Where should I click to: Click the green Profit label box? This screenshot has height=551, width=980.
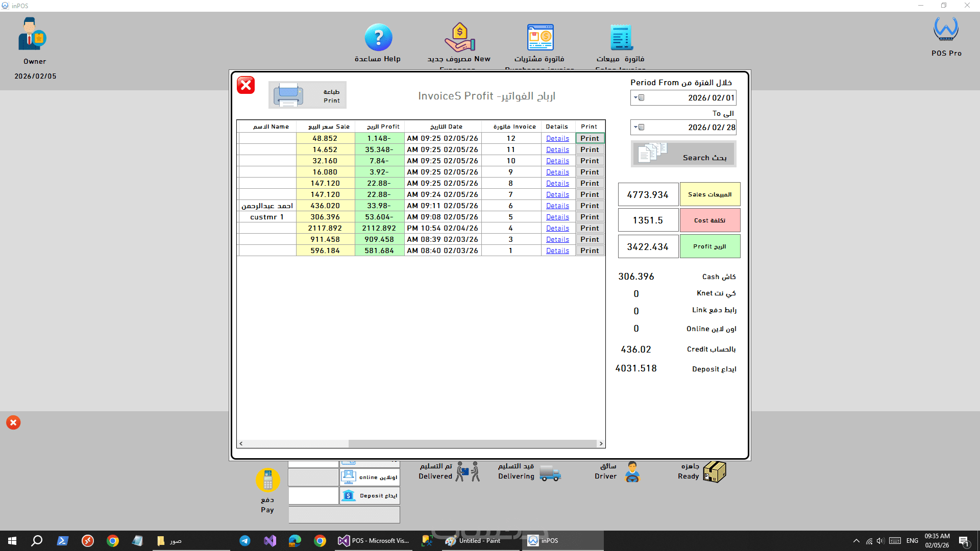709,246
